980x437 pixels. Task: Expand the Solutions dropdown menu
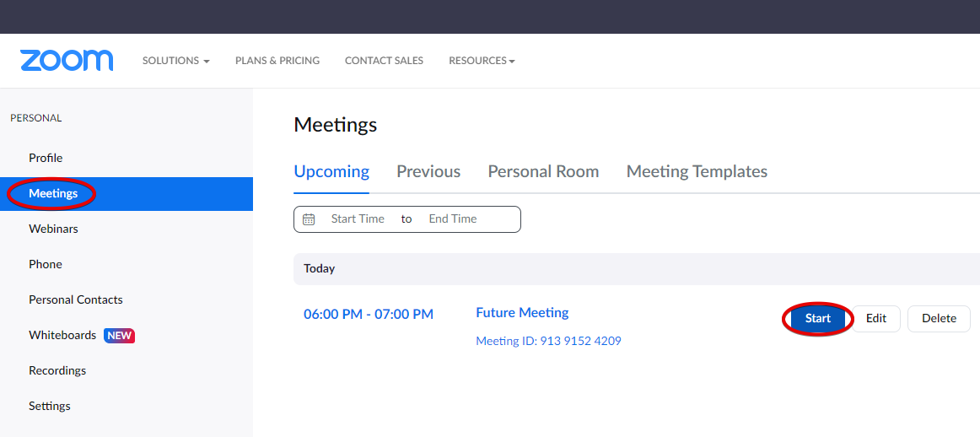pos(175,61)
